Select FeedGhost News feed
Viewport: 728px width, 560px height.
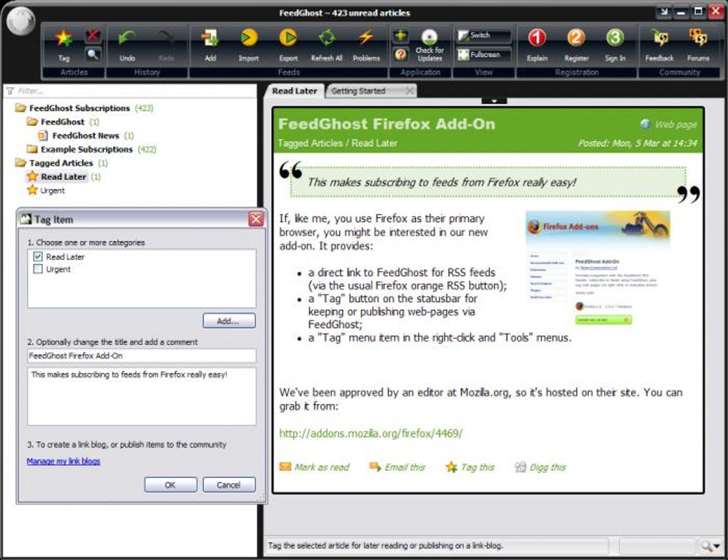click(x=86, y=136)
